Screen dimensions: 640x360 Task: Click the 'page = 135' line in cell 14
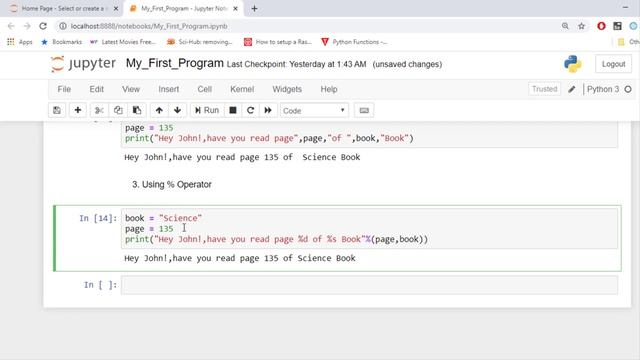[149, 229]
